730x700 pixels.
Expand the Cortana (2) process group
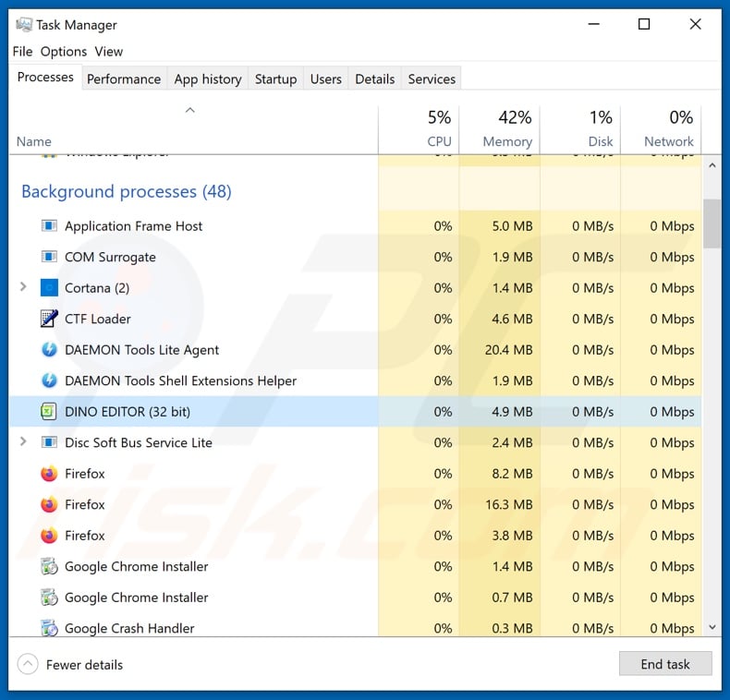(23, 287)
